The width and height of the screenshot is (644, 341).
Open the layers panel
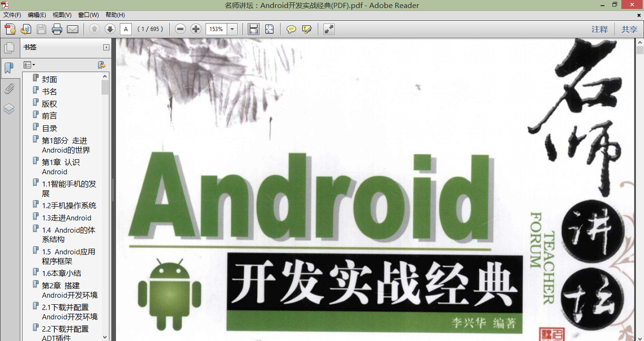[9, 109]
